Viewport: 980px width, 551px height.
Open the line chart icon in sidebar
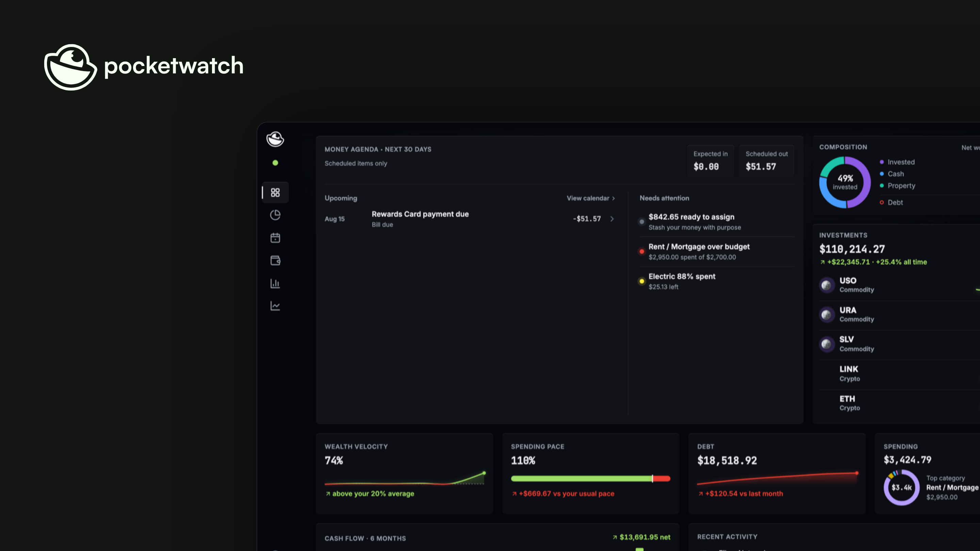[x=275, y=306]
